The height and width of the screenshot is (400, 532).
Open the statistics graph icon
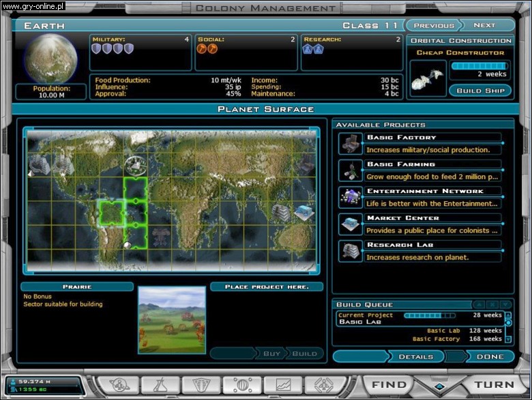coord(283,386)
